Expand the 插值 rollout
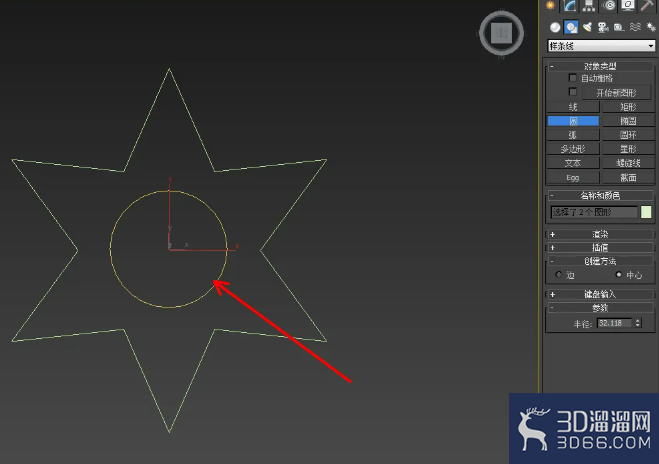 [600, 248]
